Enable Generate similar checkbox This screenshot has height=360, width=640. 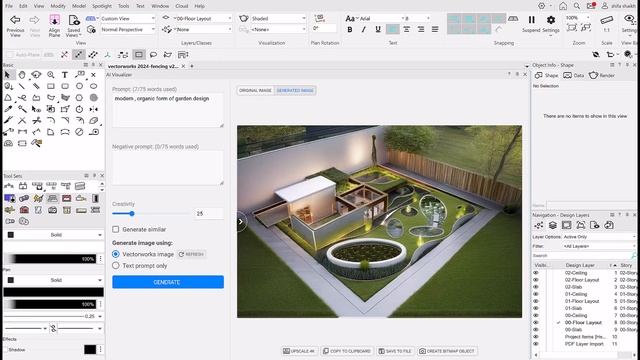point(116,229)
